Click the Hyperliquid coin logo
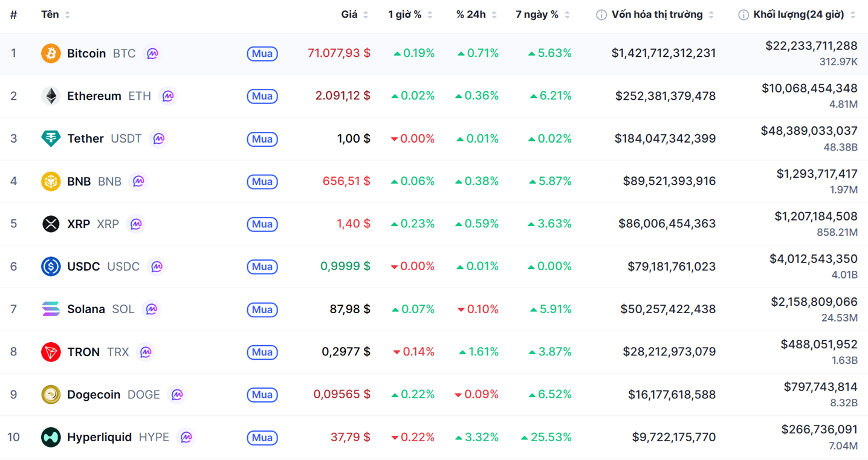868x460 pixels. 51,437
